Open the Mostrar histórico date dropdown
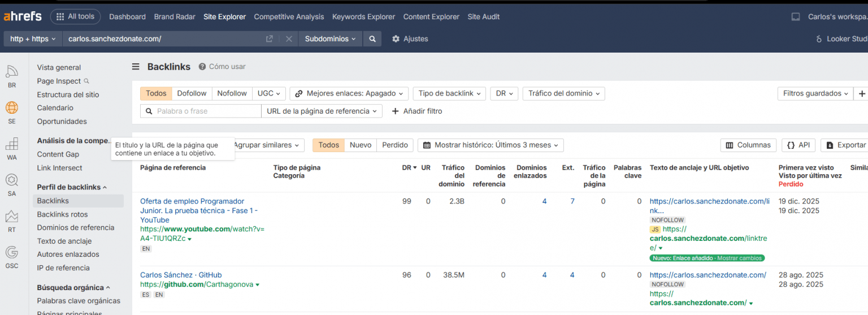 [x=491, y=145]
